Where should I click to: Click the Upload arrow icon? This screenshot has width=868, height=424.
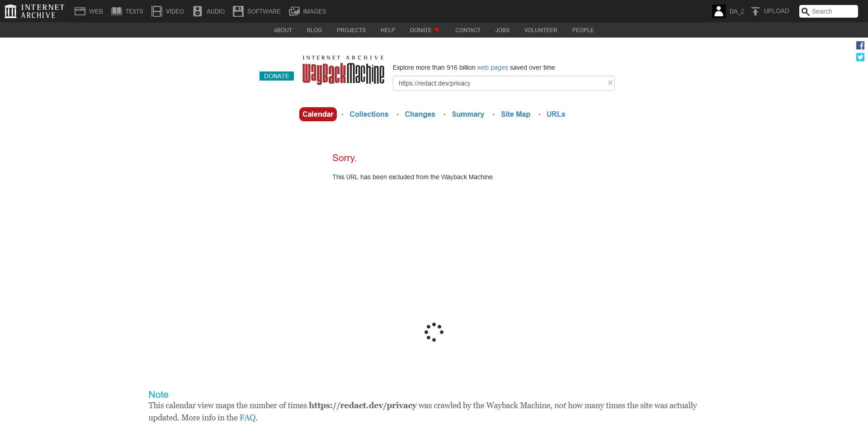coord(755,11)
